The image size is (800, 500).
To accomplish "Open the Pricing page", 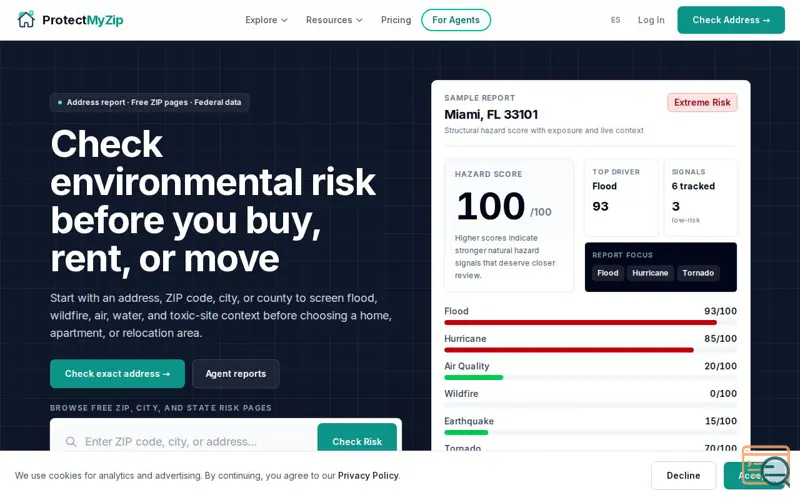I will (x=396, y=20).
